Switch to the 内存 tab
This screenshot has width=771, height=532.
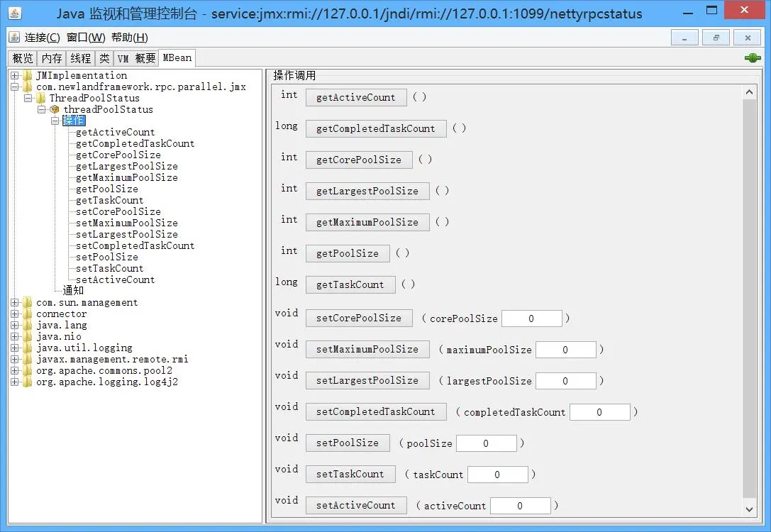51,58
